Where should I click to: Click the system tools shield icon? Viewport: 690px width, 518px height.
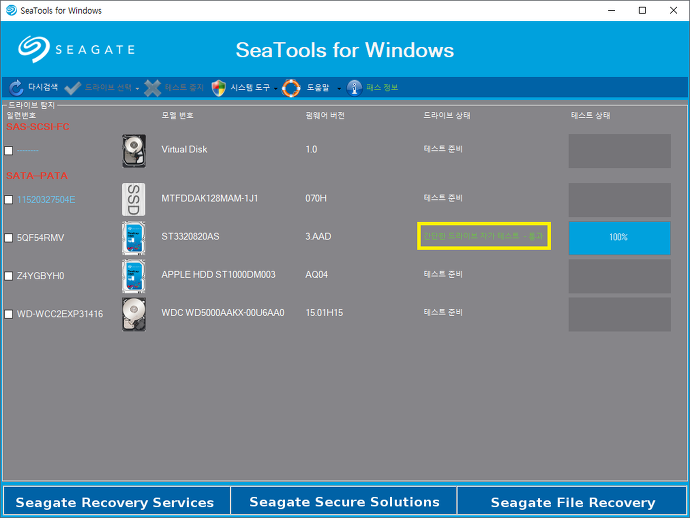click(219, 88)
